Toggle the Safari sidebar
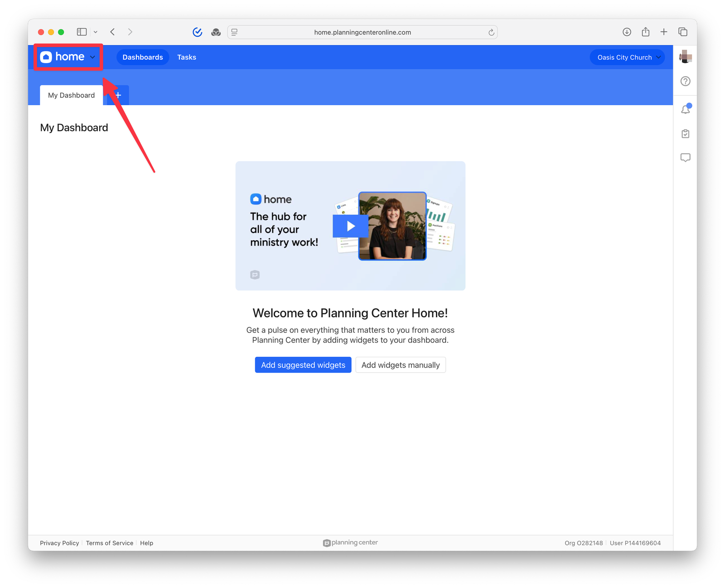The height and width of the screenshot is (588, 725). 82,32
